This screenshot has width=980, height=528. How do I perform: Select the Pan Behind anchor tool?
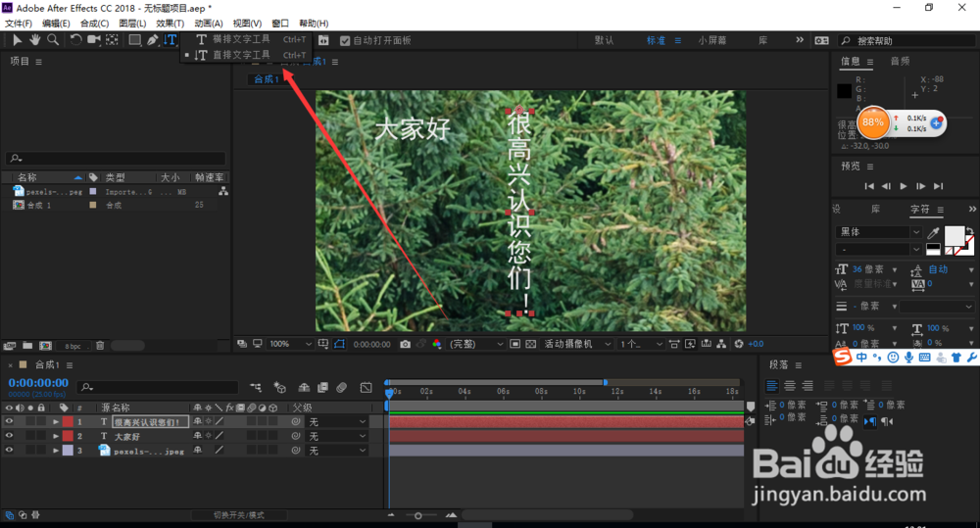[112, 40]
